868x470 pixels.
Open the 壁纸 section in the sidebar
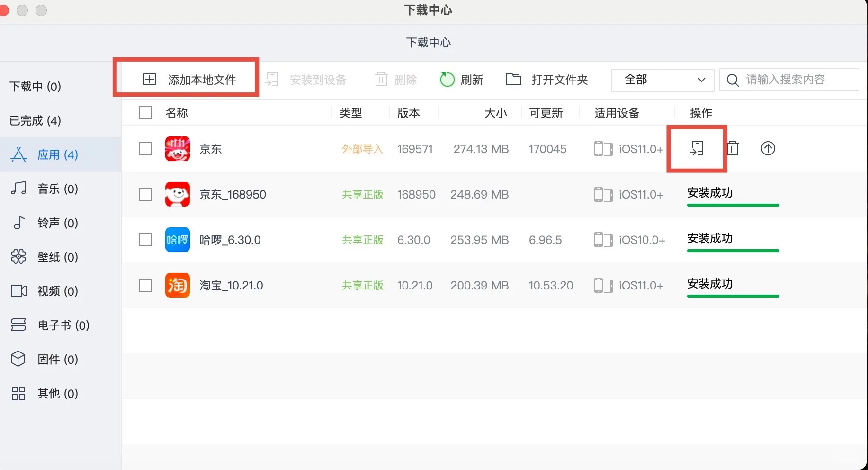pyautogui.click(x=57, y=257)
